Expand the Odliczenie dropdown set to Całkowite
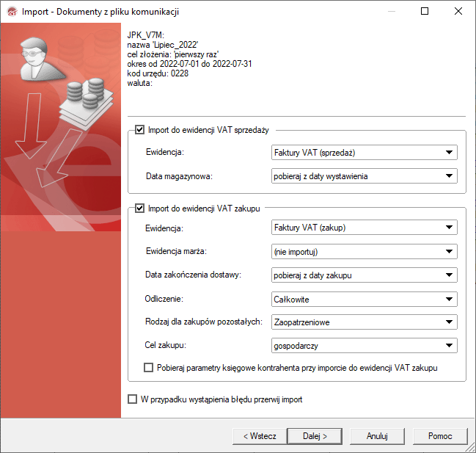 click(365, 299)
